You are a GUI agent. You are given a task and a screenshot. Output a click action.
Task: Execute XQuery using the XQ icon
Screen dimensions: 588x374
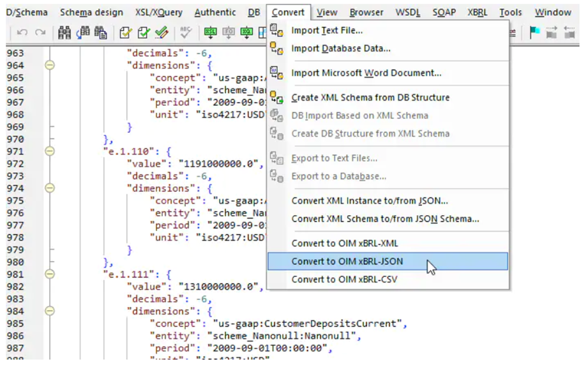point(246,33)
